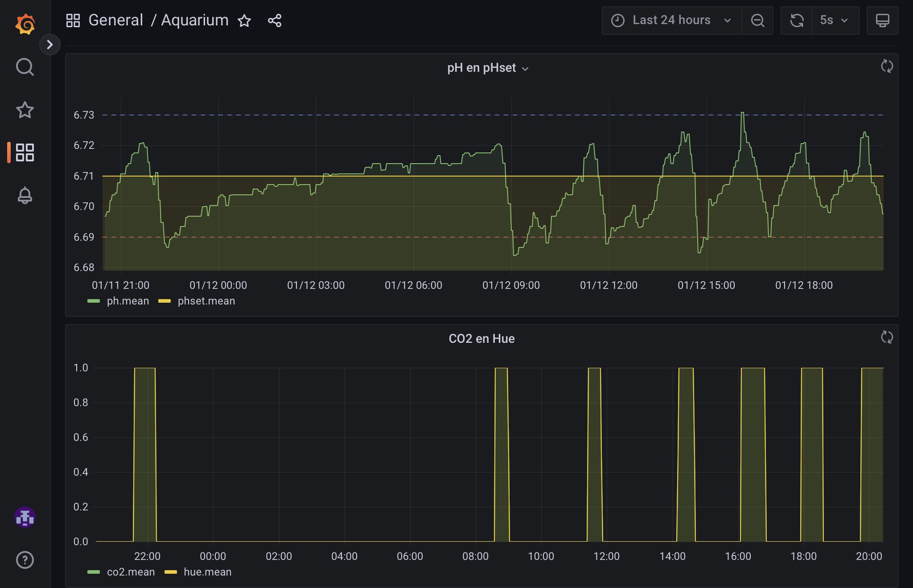This screenshot has height=588, width=913.
Task: Mark the Aquarium dashboard as favorite
Action: (x=244, y=21)
